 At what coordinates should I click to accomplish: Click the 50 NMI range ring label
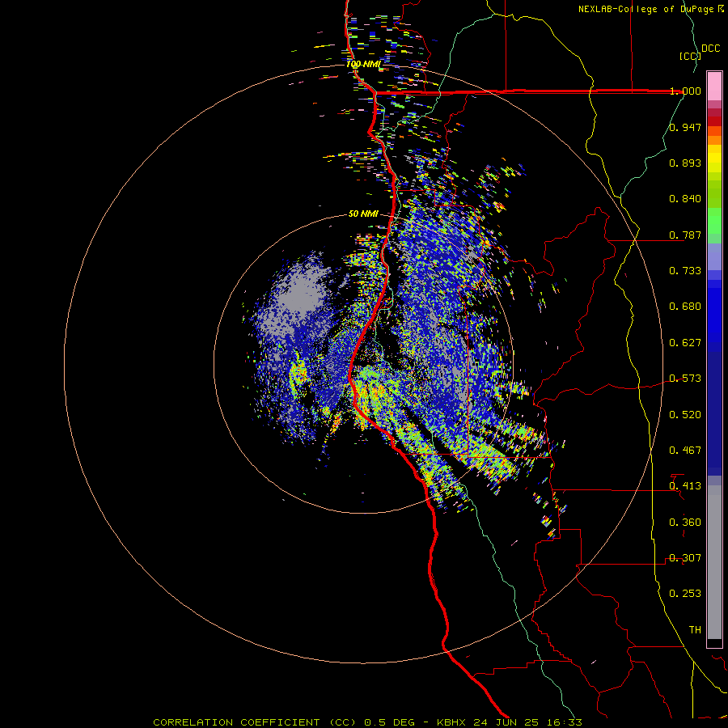[x=363, y=214]
